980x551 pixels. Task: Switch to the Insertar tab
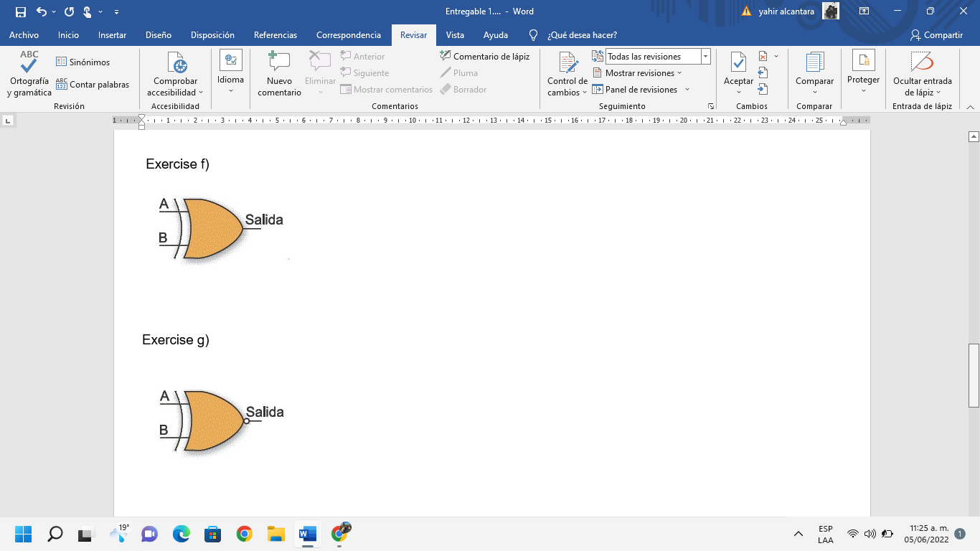(x=112, y=35)
